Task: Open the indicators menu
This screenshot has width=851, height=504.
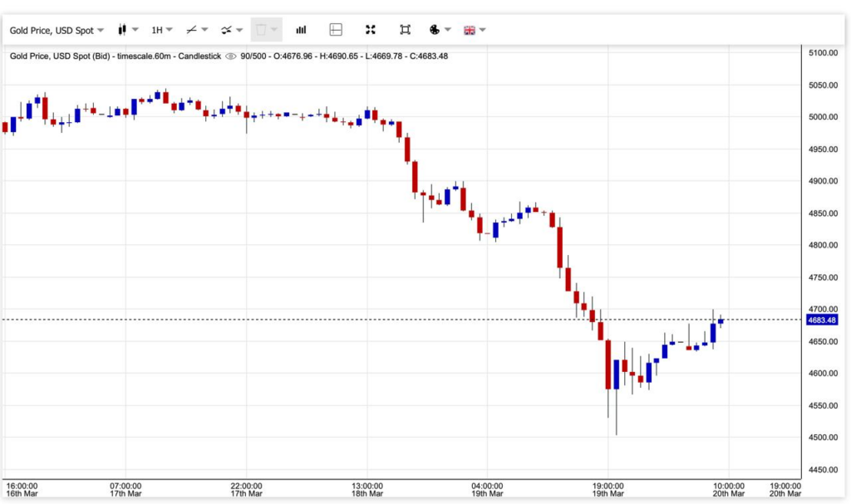Action: click(231, 30)
